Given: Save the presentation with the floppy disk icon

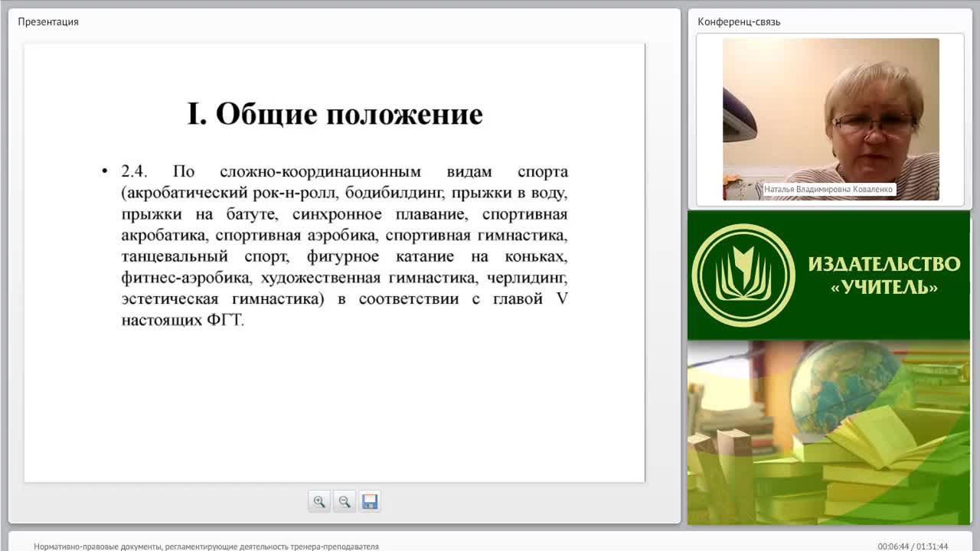Looking at the screenshot, I should click(370, 502).
